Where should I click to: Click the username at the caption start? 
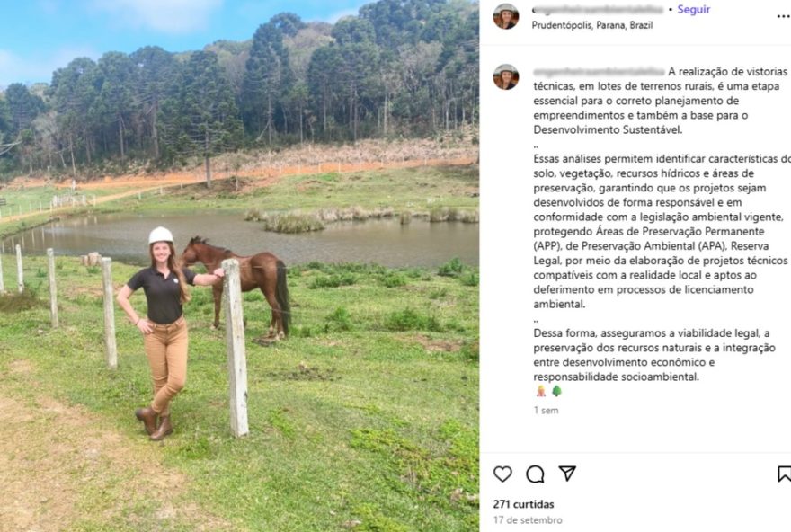(x=598, y=72)
